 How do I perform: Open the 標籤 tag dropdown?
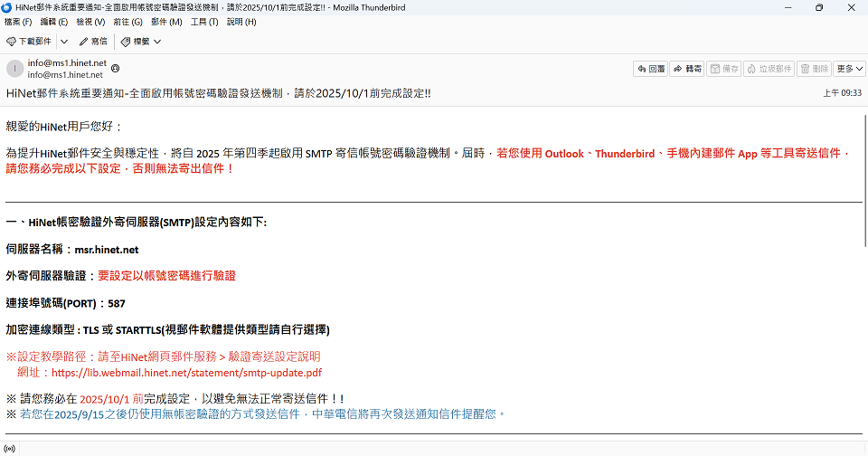point(141,42)
